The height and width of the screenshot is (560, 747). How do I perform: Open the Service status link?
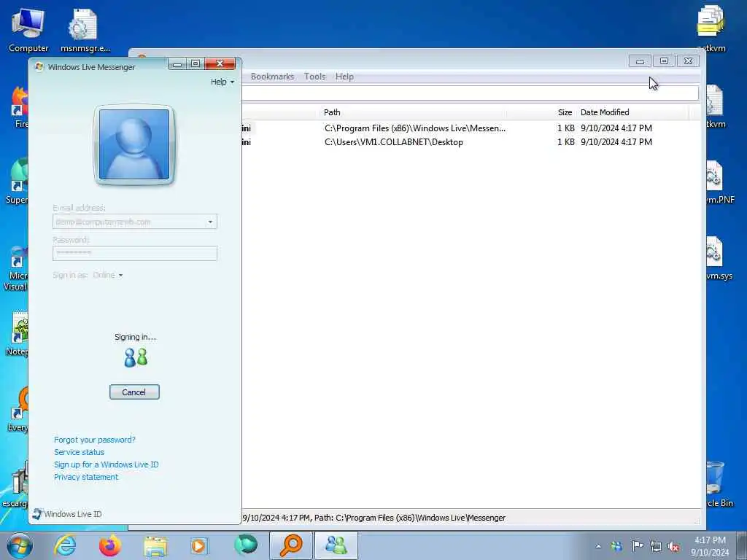[x=79, y=452]
